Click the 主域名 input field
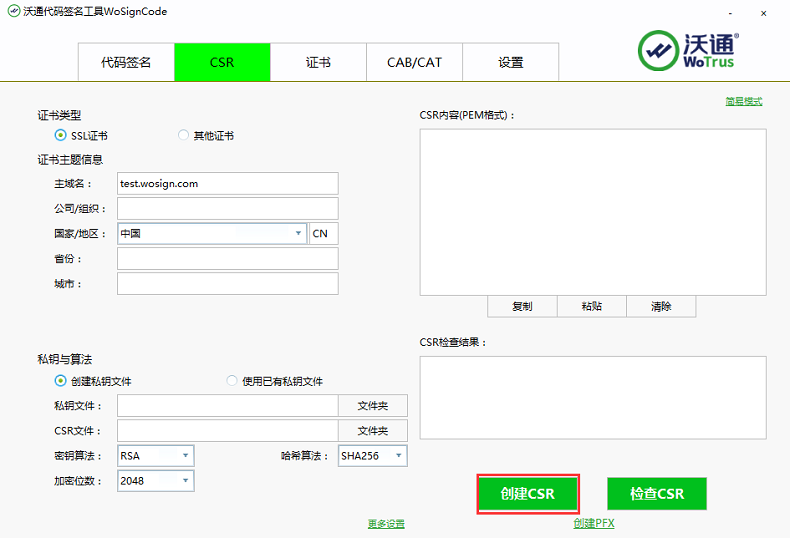The height and width of the screenshot is (538, 790). (227, 184)
